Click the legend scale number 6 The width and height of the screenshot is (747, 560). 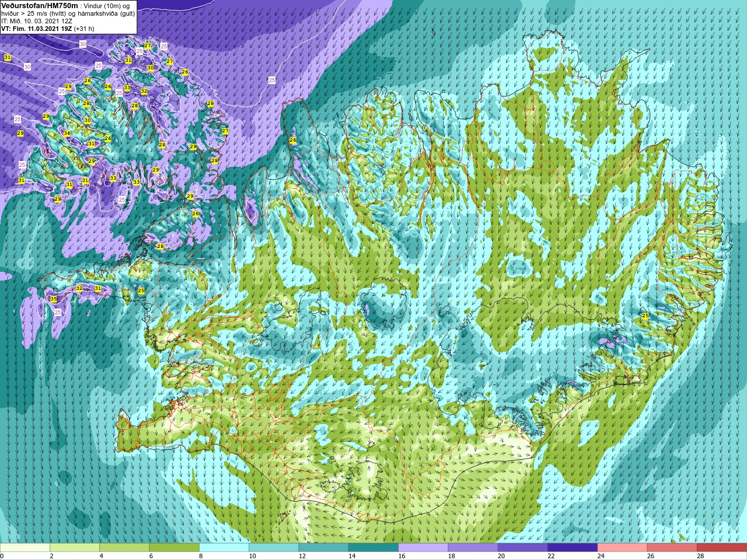point(151,556)
